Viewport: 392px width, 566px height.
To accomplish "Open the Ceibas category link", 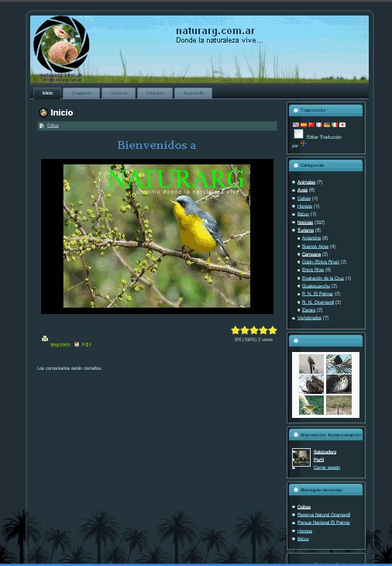I will [x=304, y=198].
